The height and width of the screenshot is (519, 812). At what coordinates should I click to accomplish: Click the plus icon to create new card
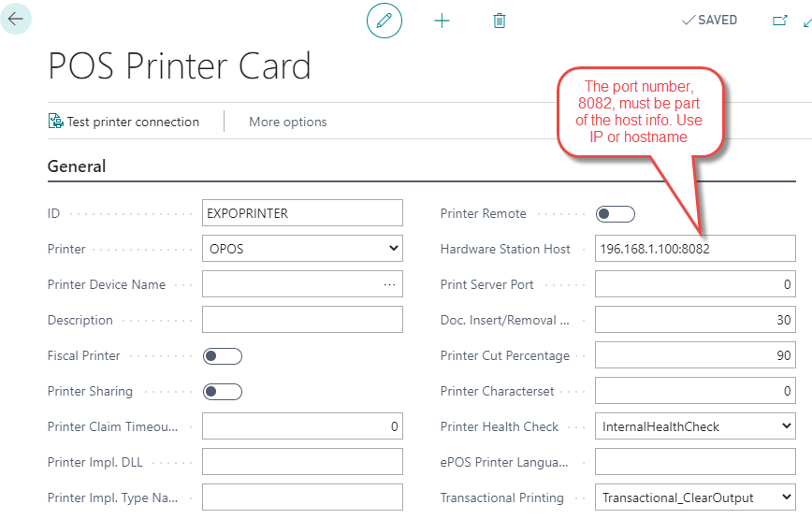pos(442,22)
